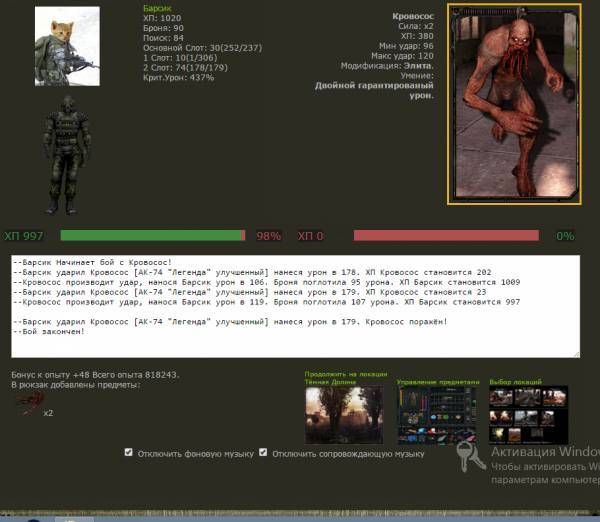This screenshot has height=522, width=600.
Task: Toggle the Отключить сопровождающую музыку checkbox
Action: (x=263, y=452)
